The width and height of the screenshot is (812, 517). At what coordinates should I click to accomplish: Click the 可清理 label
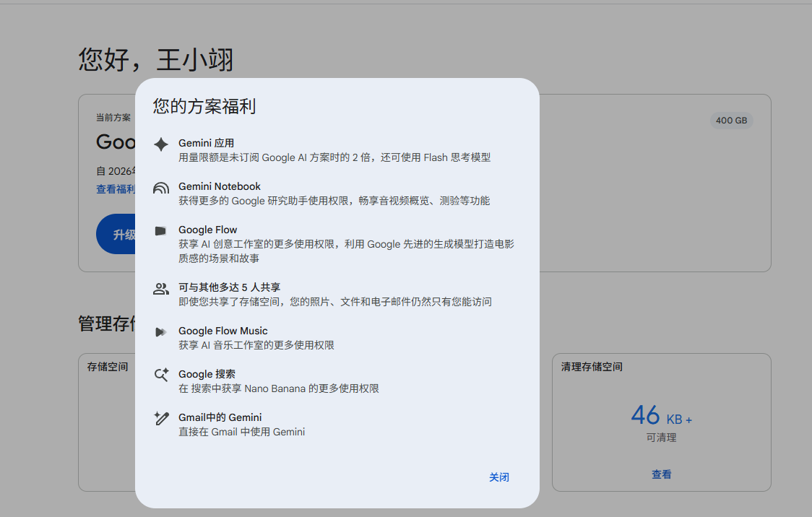click(x=661, y=438)
